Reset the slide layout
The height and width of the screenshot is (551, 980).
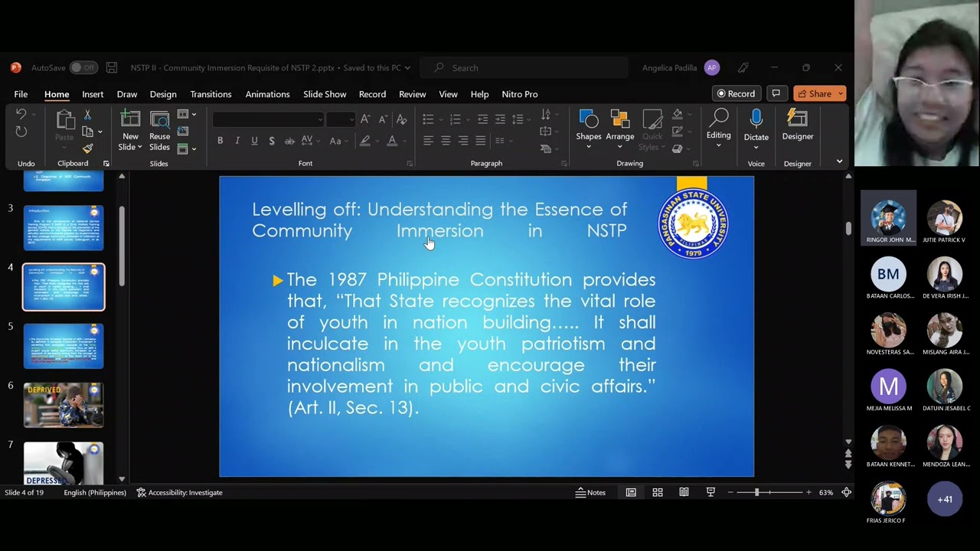182,132
